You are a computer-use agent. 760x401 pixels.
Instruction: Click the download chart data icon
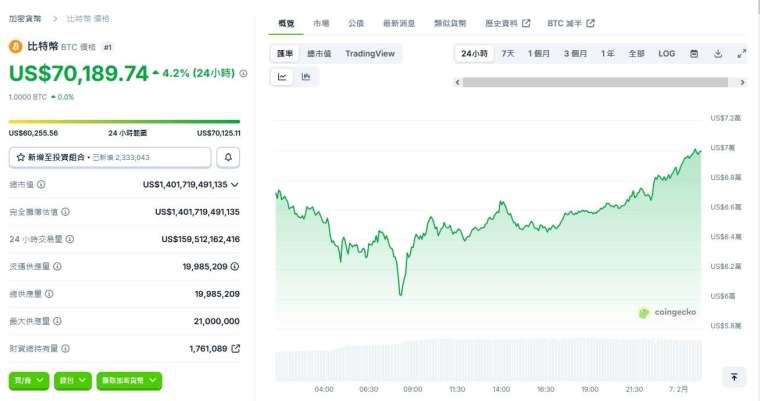click(718, 53)
